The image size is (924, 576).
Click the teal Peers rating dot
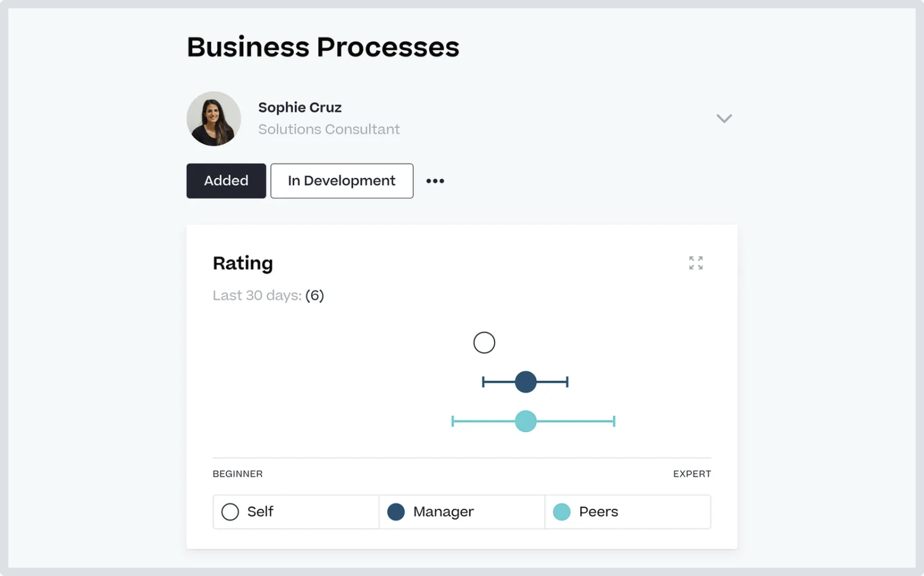point(526,421)
